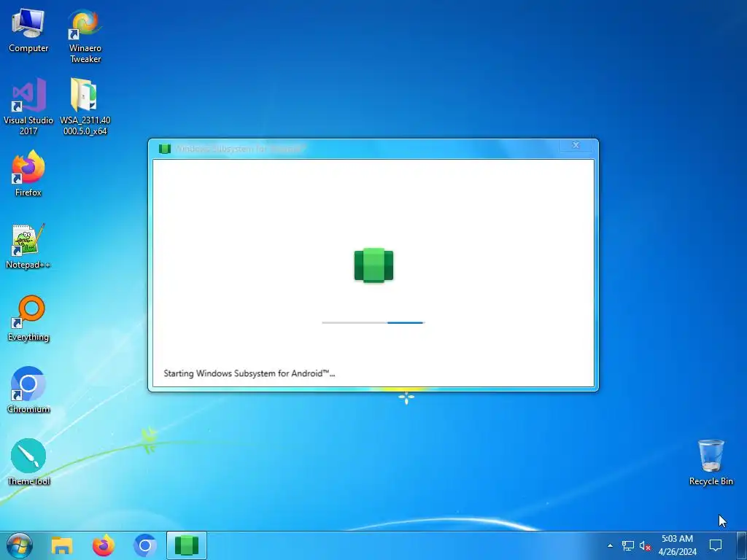Viewport: 747px width, 560px height.
Task: Click the Windows Subsystem for Android title text
Action: (239, 149)
